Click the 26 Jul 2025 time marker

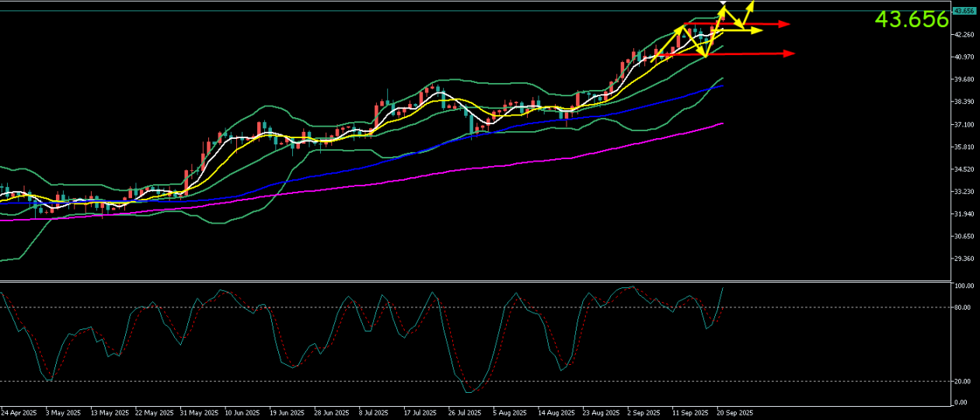point(466,413)
